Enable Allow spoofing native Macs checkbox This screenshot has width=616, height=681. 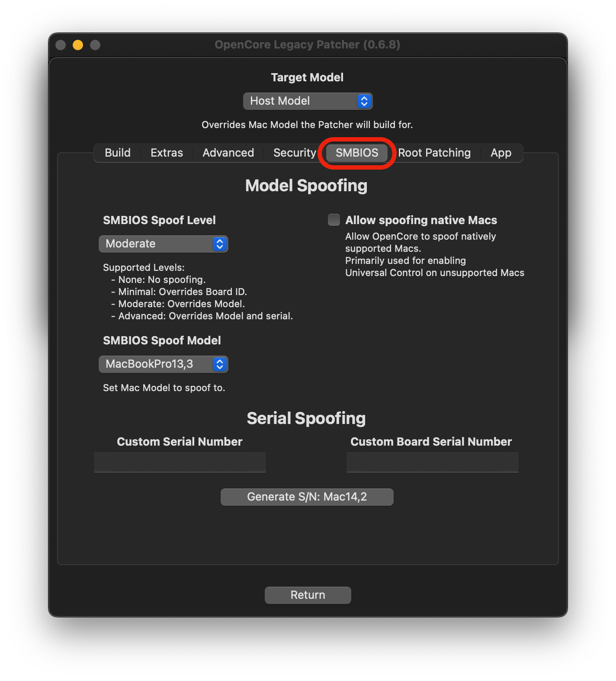334,220
